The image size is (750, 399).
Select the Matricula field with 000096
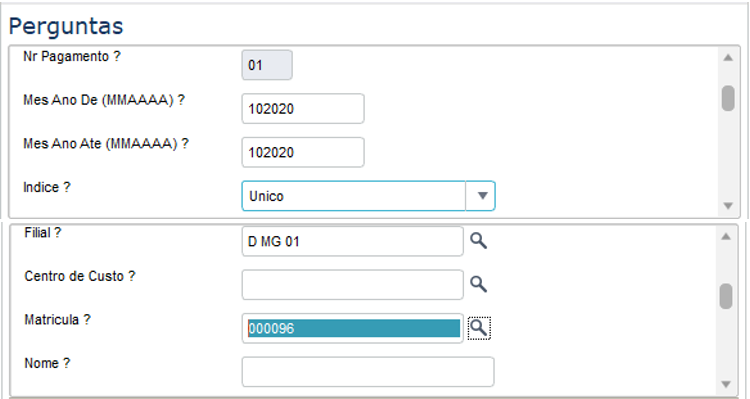(353, 328)
